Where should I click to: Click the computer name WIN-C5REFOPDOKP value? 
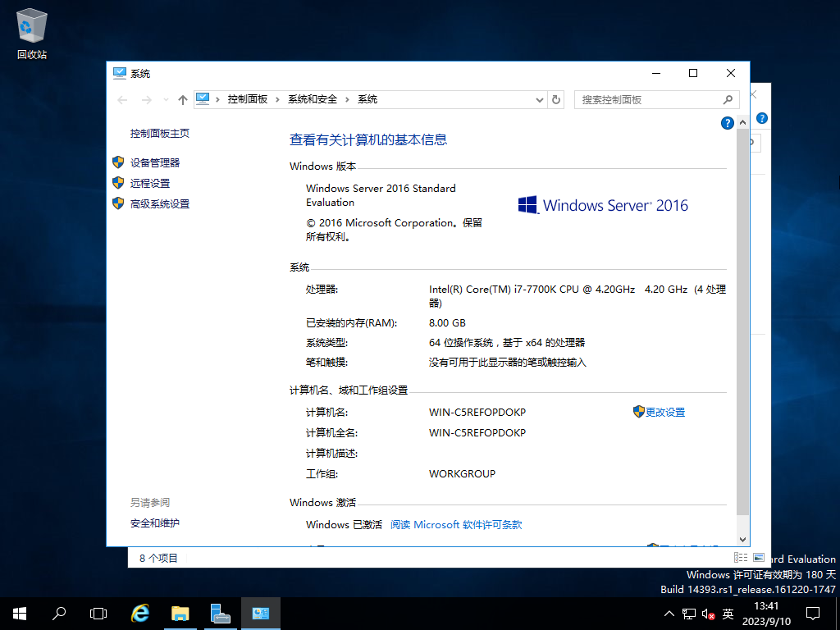477,412
